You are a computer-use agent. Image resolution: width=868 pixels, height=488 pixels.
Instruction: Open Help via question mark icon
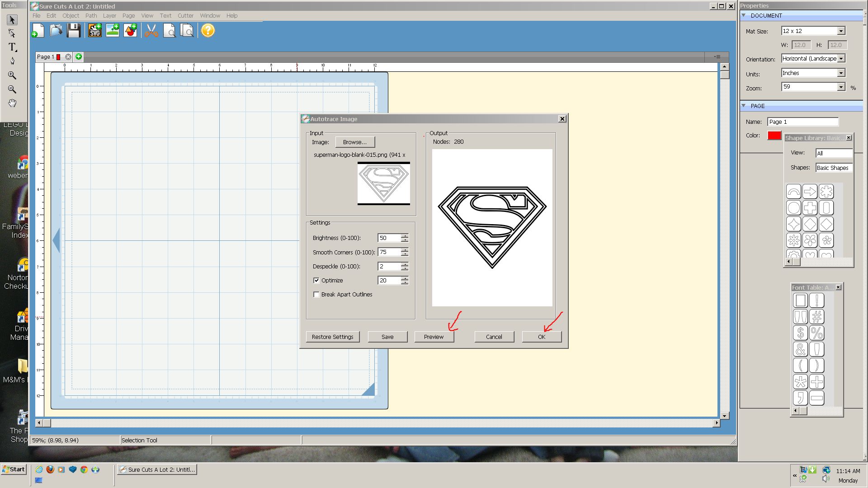208,31
